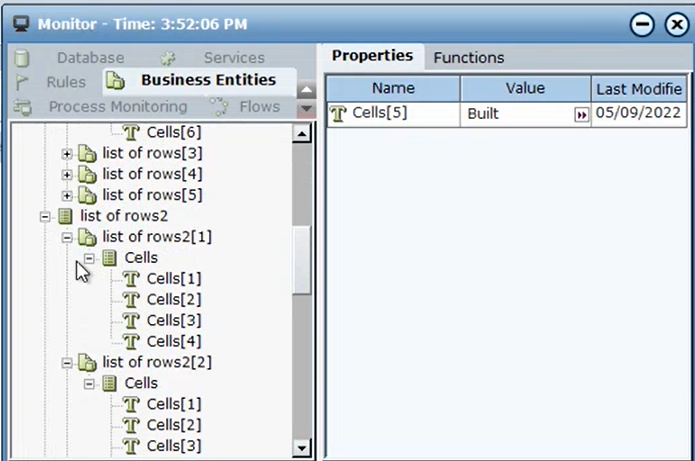Switch to the Functions tab
The height and width of the screenshot is (461, 695).
click(x=468, y=58)
